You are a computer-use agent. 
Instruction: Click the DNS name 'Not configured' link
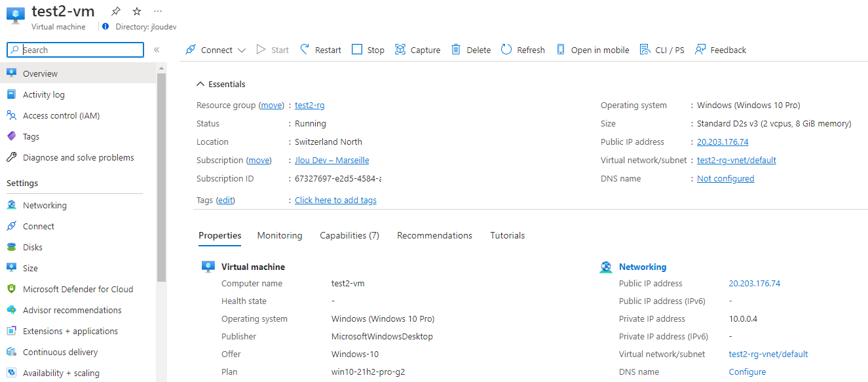[x=725, y=178]
